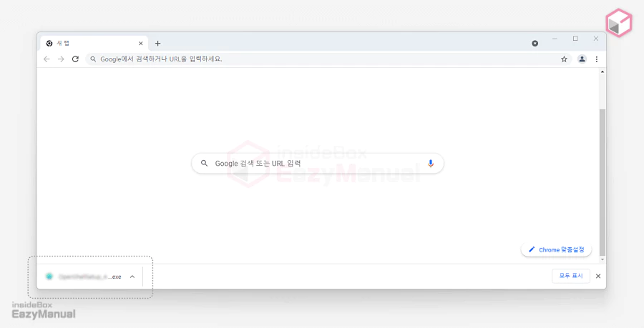This screenshot has width=644, height=328.
Task: Go forward using the forward arrow
Action: click(x=61, y=59)
